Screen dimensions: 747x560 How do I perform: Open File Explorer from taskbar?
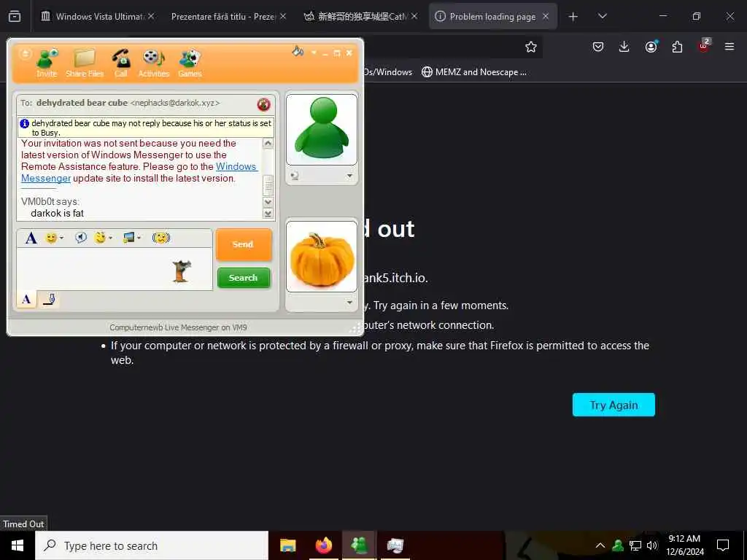[x=287, y=545]
